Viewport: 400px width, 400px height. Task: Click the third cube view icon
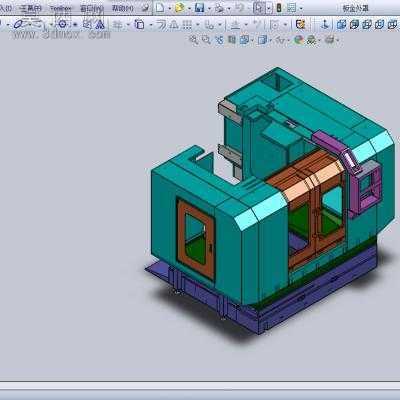tap(367, 24)
